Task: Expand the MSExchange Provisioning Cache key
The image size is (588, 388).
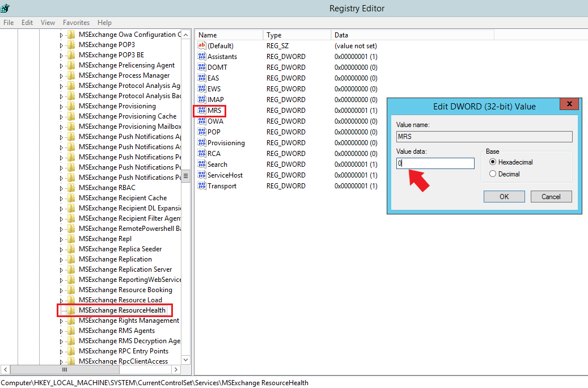Action: click(61, 117)
